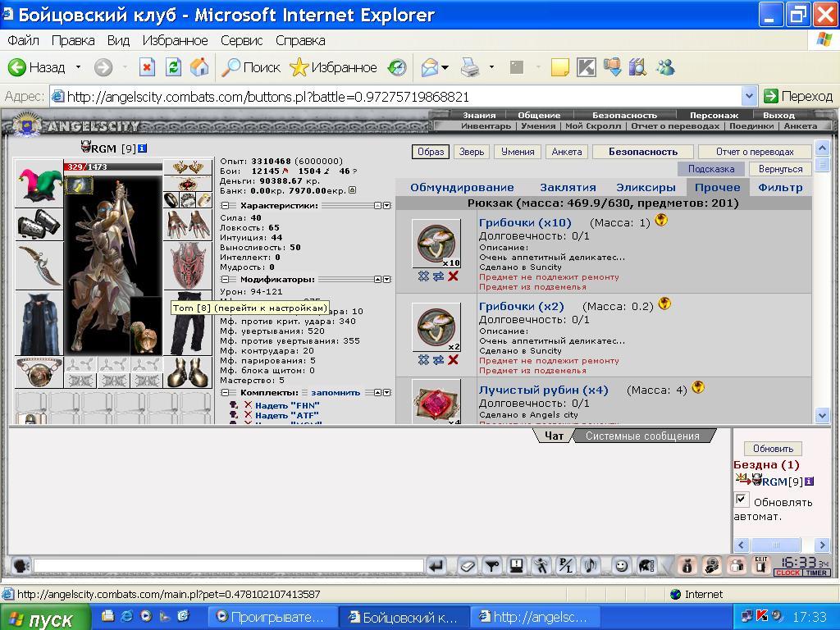Open the Назад history dropdown arrow

[x=78, y=67]
